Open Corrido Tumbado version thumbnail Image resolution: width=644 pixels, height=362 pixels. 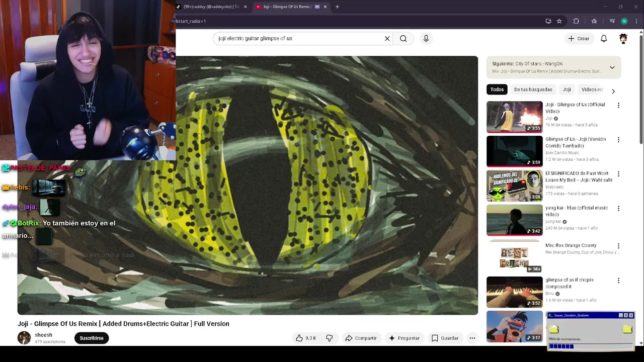click(x=515, y=151)
